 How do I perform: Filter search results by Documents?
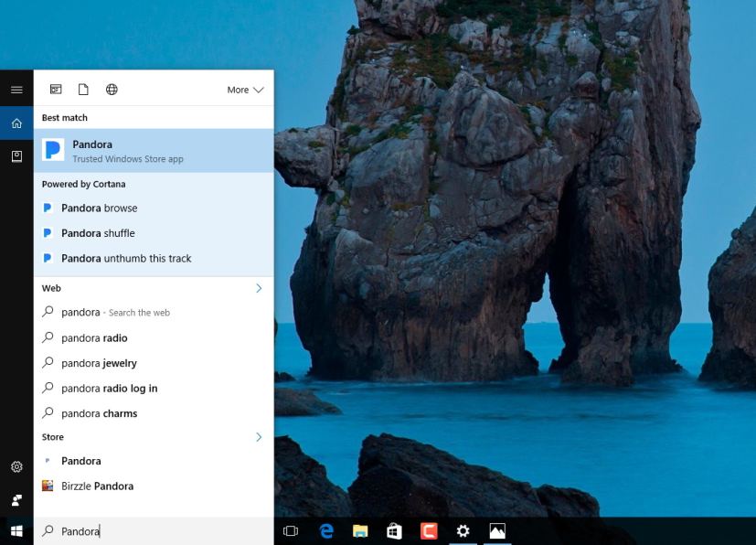[83, 89]
